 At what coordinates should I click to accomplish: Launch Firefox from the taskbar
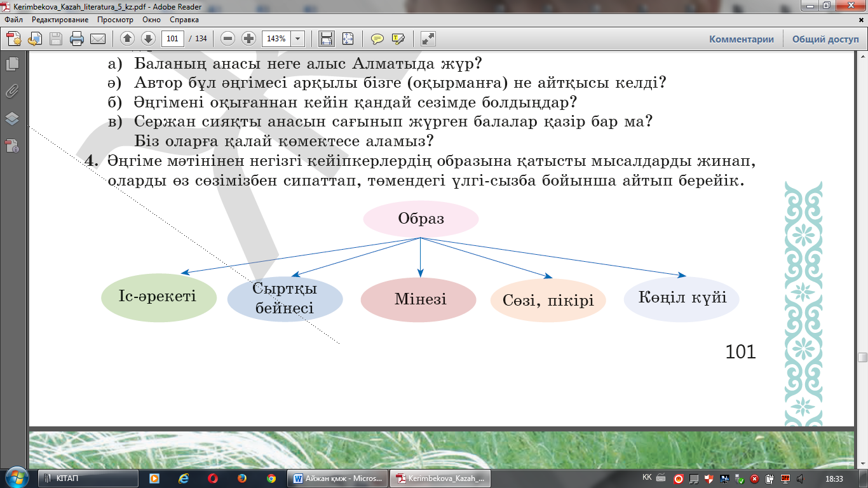[242, 478]
